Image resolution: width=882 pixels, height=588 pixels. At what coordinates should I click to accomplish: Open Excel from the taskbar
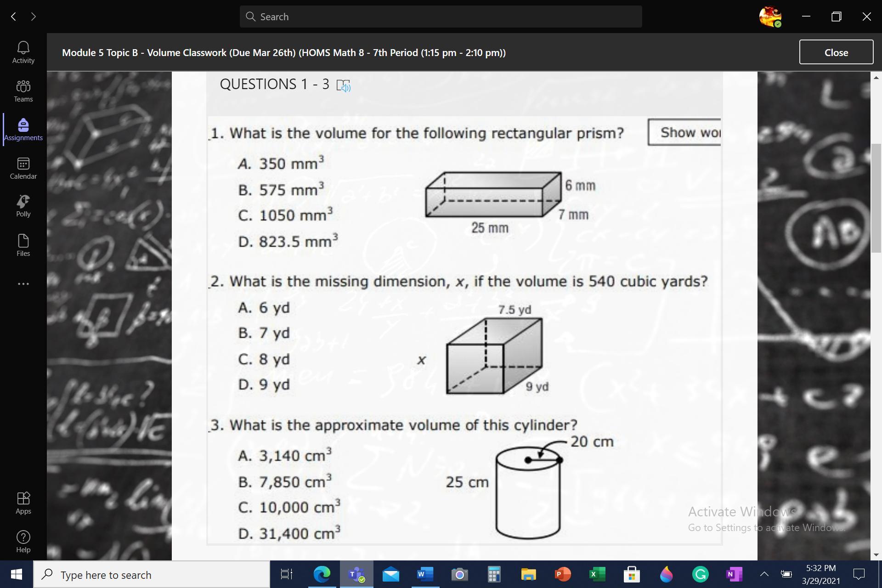point(597,574)
